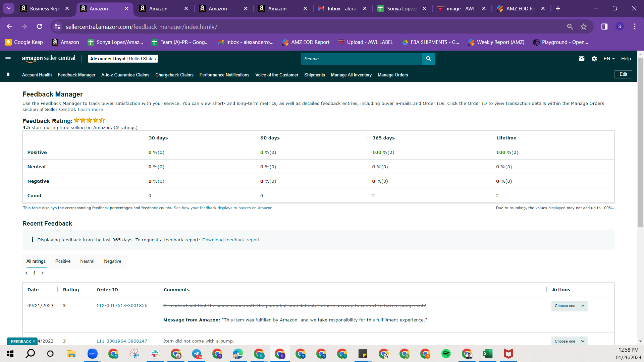Open A-to-z Guarantee Claims menu item
Image resolution: width=644 pixels, height=362 pixels.
tap(125, 75)
